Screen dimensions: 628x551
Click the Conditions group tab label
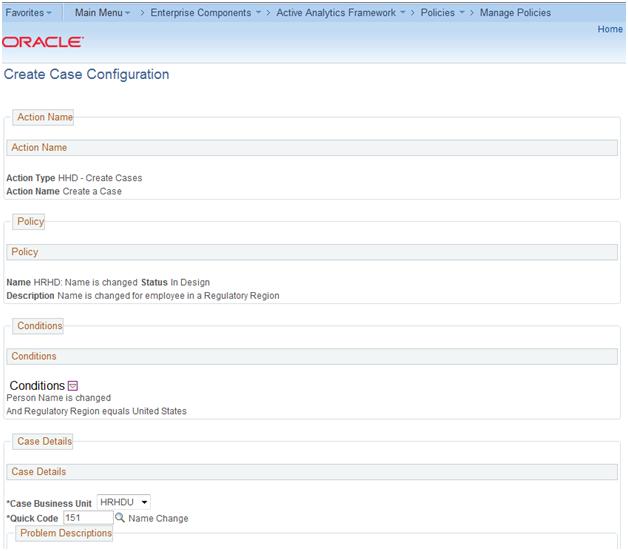click(40, 326)
